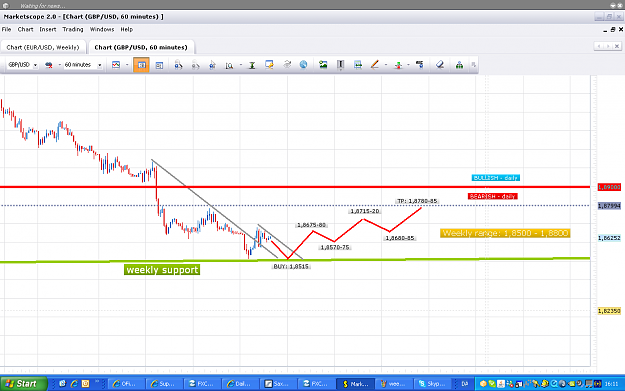
Task: Click the zoom-in magnifier tool icon
Action: [x=178, y=65]
